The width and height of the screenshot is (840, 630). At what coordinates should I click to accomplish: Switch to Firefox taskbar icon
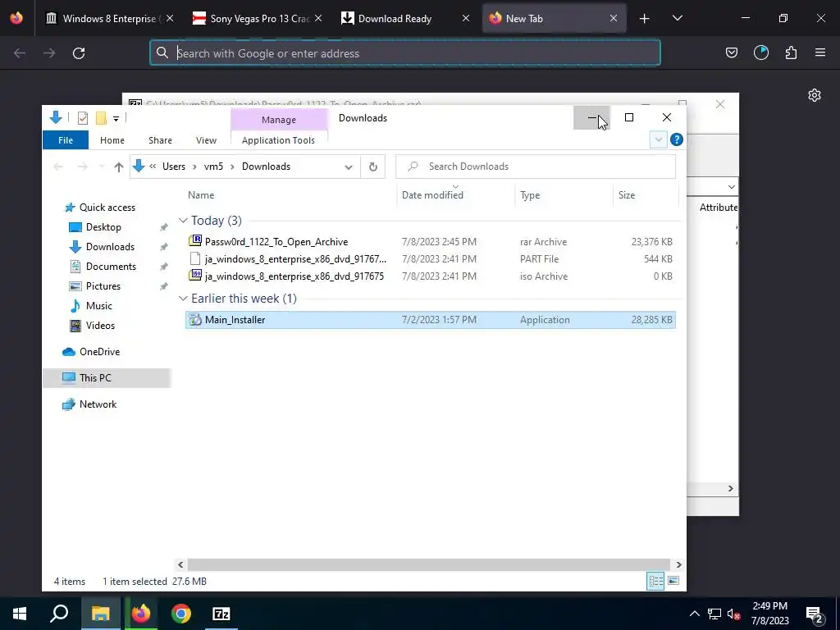tap(141, 614)
